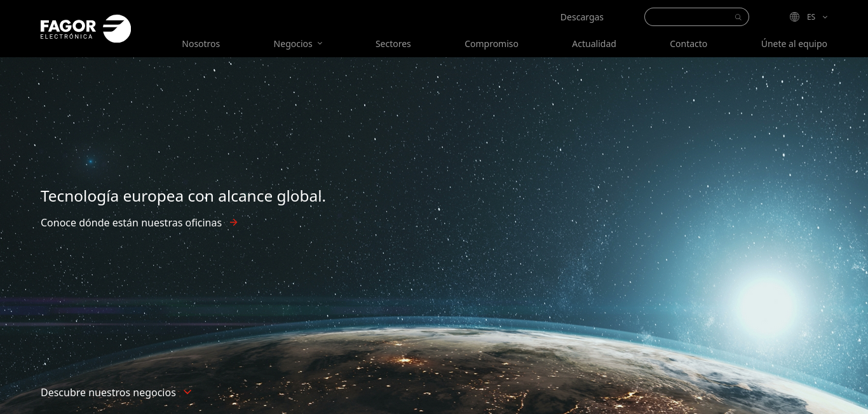Go to the Contacto page
The height and width of the screenshot is (414, 868).
point(688,44)
